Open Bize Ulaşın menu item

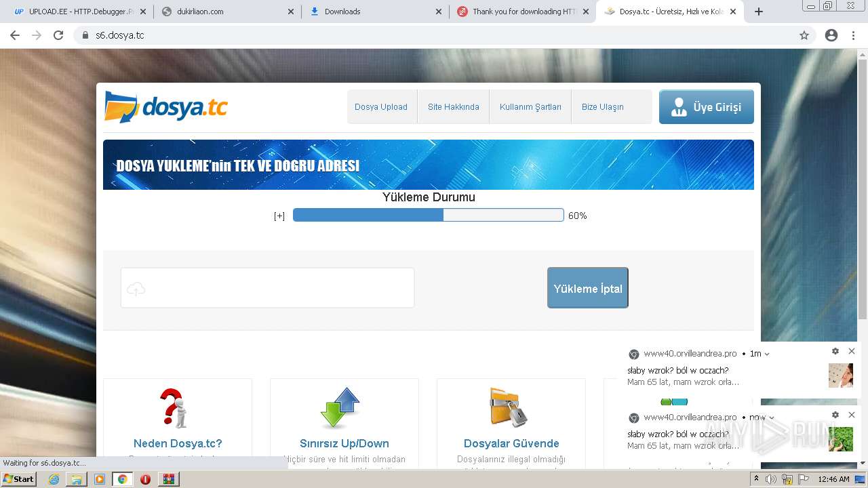(x=603, y=107)
